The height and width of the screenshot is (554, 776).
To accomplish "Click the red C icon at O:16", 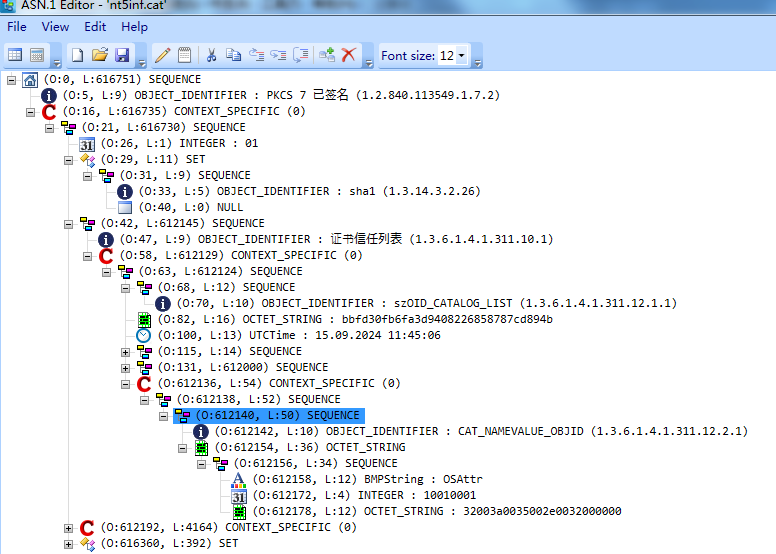I will point(48,112).
